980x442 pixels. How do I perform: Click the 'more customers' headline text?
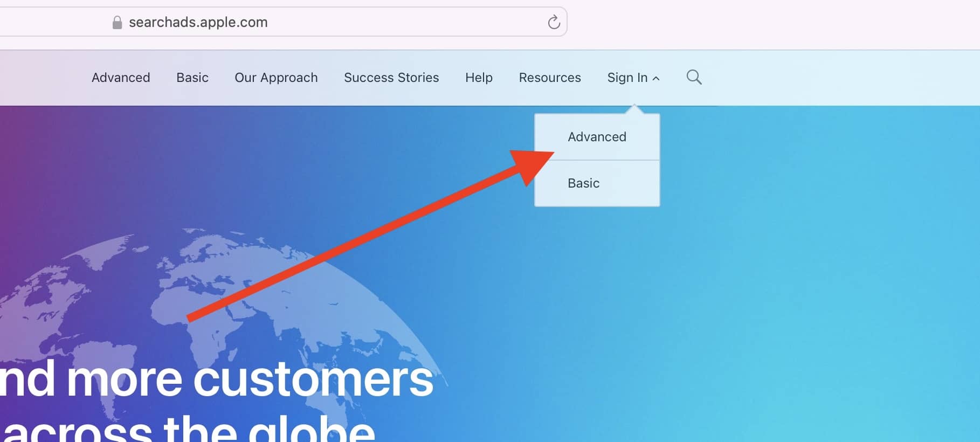pos(250,379)
